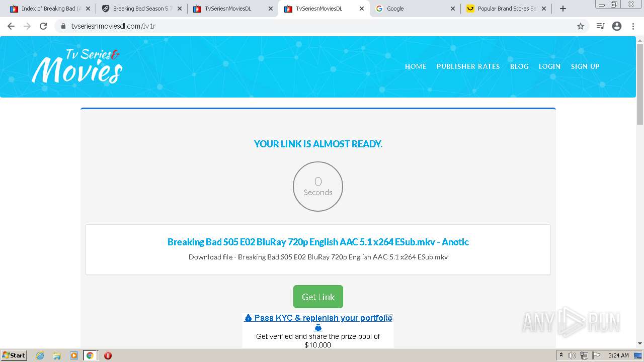Open the Chrome profile avatar icon
644x362 pixels.
click(x=617, y=26)
